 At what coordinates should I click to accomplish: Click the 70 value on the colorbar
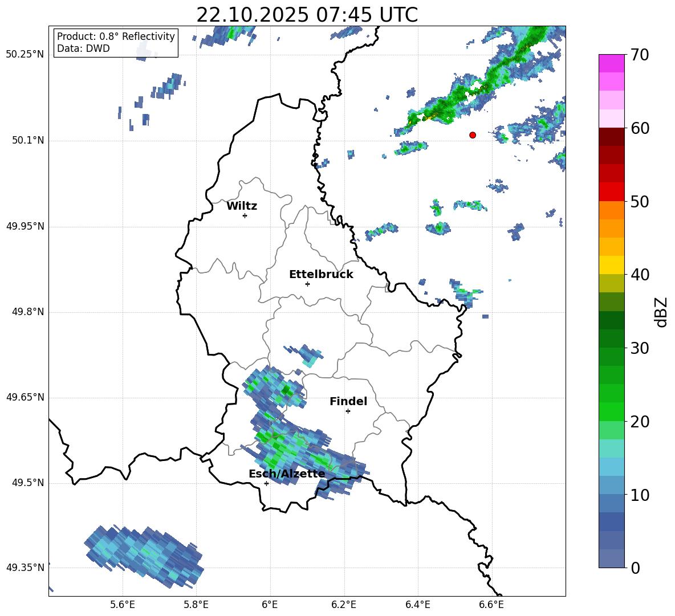[640, 55]
